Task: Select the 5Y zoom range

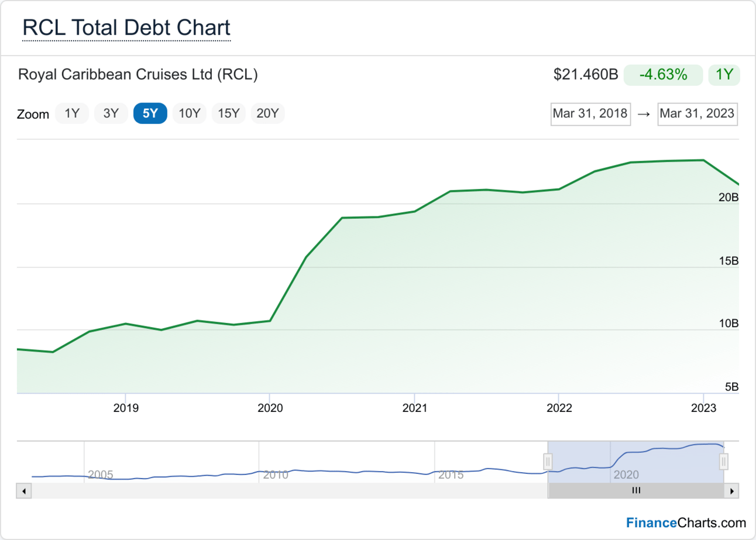Action: 150,113
